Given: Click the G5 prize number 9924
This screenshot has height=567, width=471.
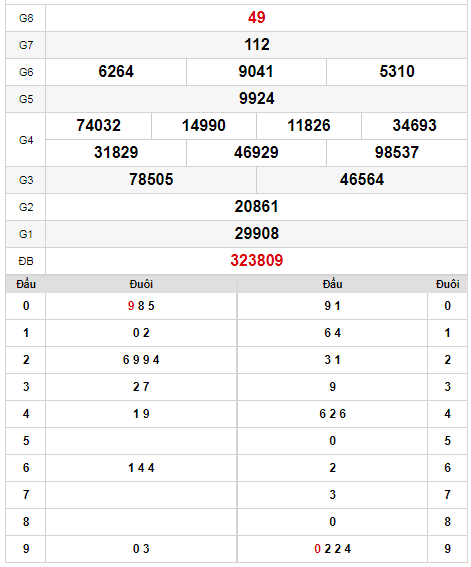Looking at the screenshot, I should (257, 98).
